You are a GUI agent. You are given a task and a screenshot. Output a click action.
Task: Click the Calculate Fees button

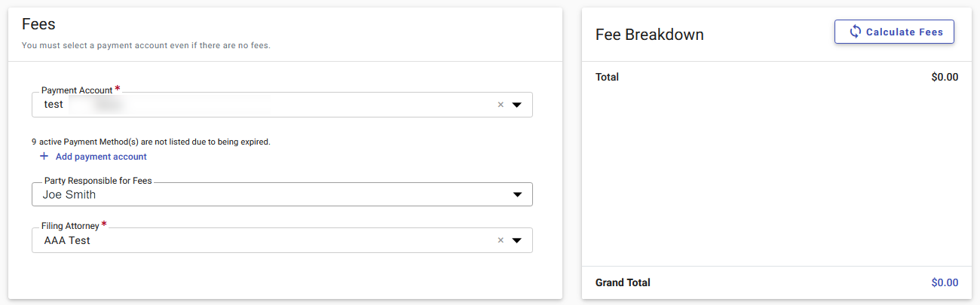(894, 32)
